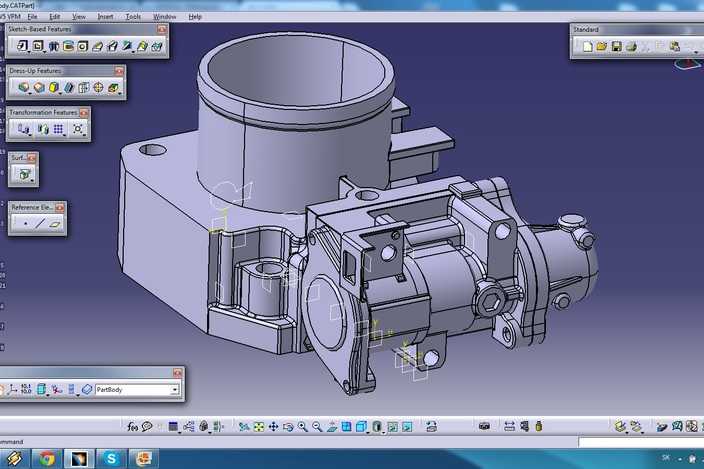Create New document from Standard toolbar
Viewport: 704px width, 469px height.
tap(587, 46)
